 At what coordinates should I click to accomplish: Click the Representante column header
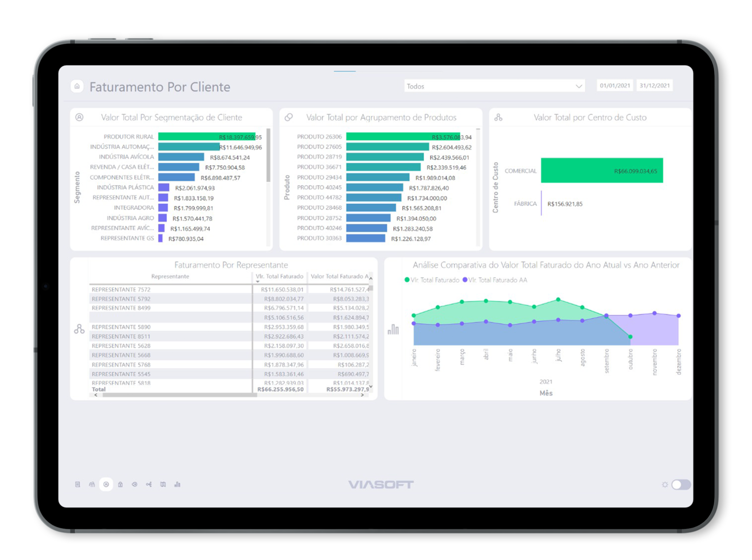point(170,277)
